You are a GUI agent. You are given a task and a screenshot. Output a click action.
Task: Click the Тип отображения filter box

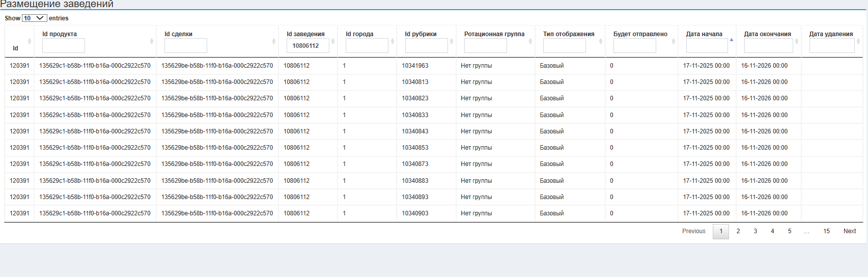(x=564, y=46)
